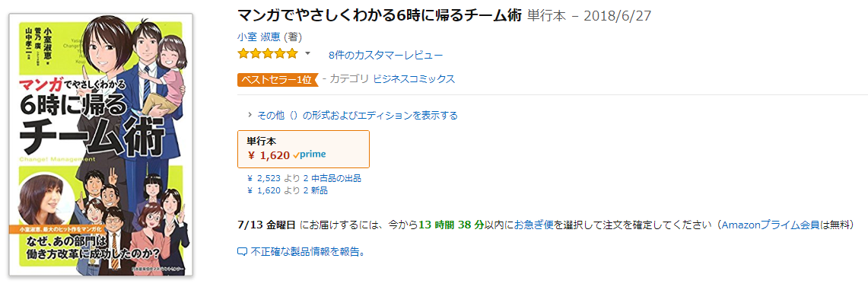This screenshot has height=287, width=868.
Task: Click the book cover image thumbnail
Action: point(100,145)
